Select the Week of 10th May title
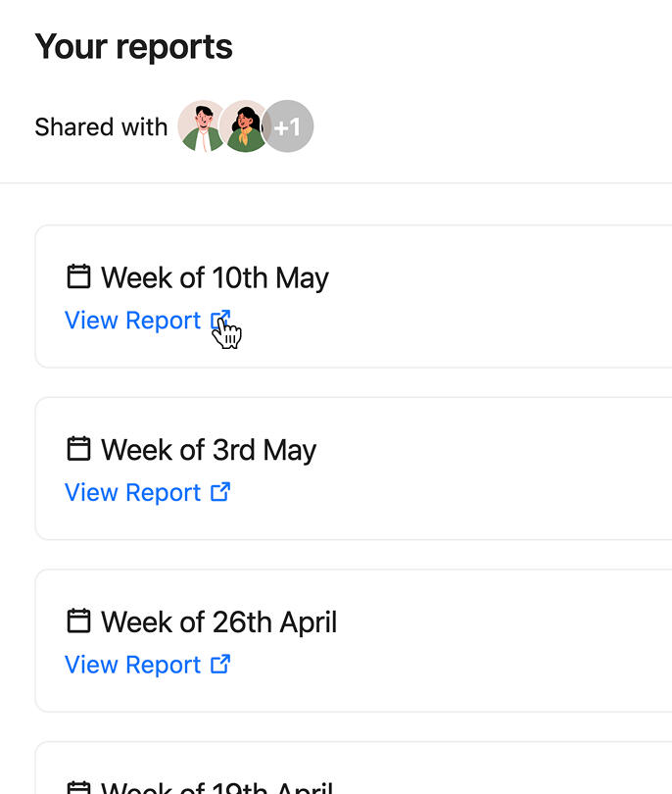Image resolution: width=672 pixels, height=794 pixels. pyautogui.click(x=215, y=277)
